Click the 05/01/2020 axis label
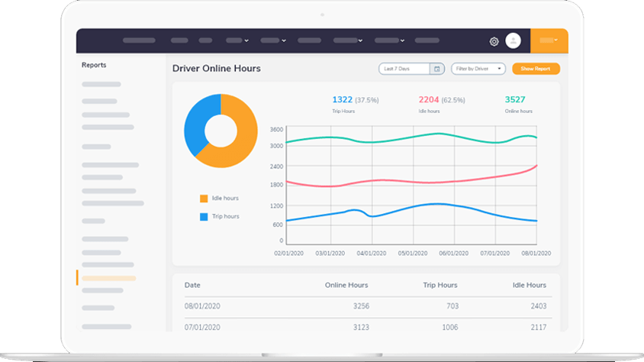Image resolution: width=644 pixels, height=362 pixels. [x=412, y=253]
